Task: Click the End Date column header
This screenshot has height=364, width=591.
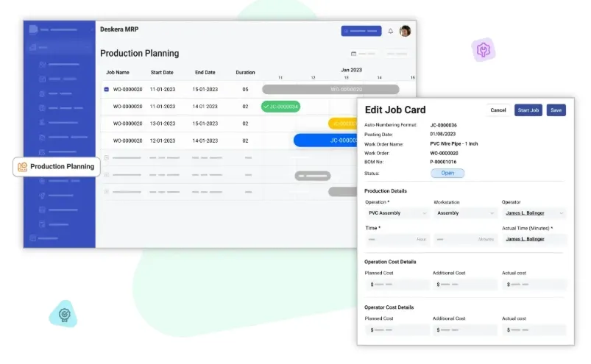Action: coord(205,72)
